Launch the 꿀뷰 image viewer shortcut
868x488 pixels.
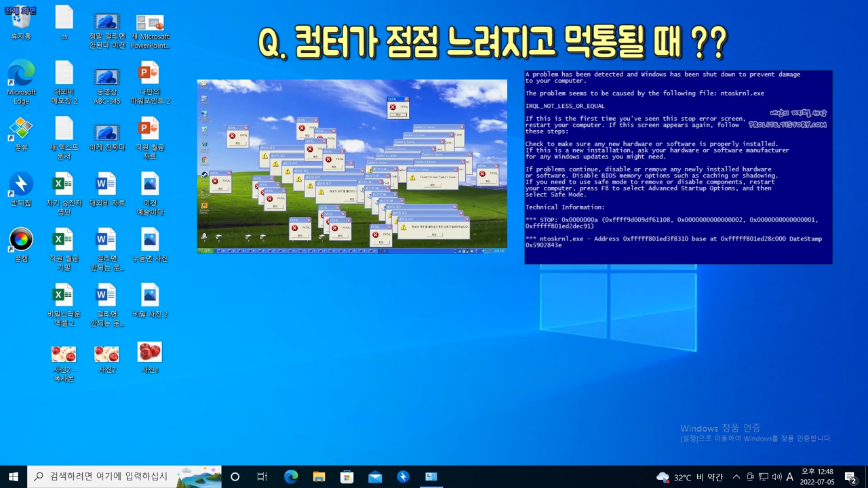click(21, 129)
